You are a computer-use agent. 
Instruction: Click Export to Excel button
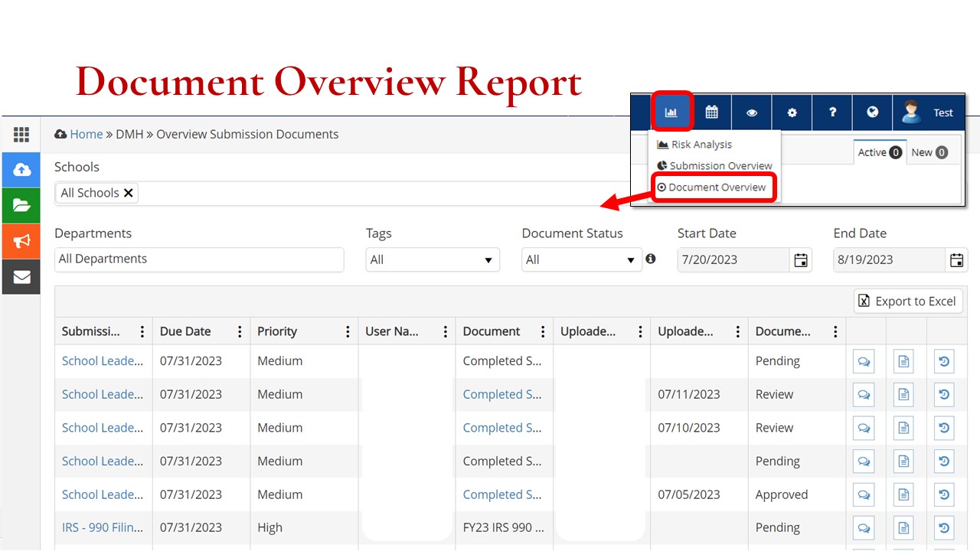point(908,302)
